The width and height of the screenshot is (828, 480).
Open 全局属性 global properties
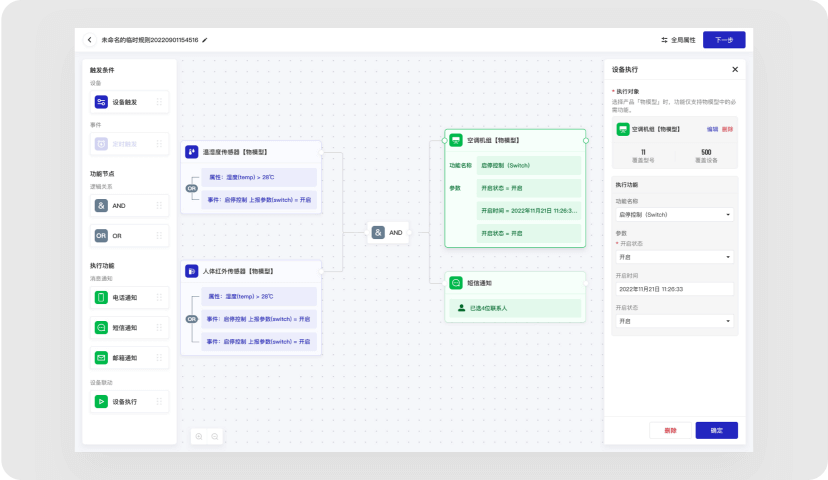(678, 40)
